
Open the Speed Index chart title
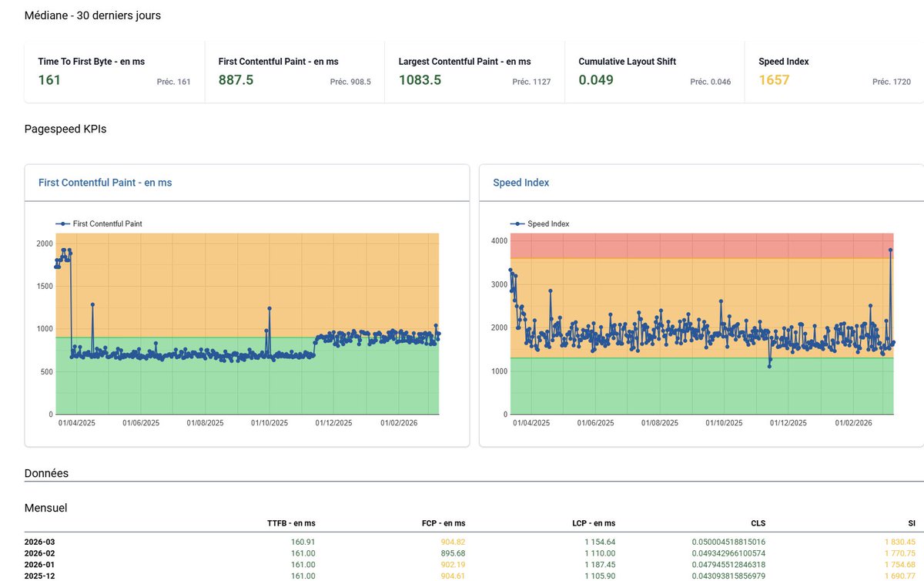(521, 183)
